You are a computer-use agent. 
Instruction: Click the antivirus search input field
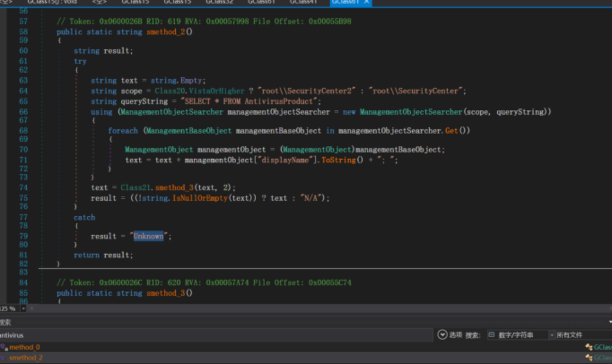(x=60, y=335)
